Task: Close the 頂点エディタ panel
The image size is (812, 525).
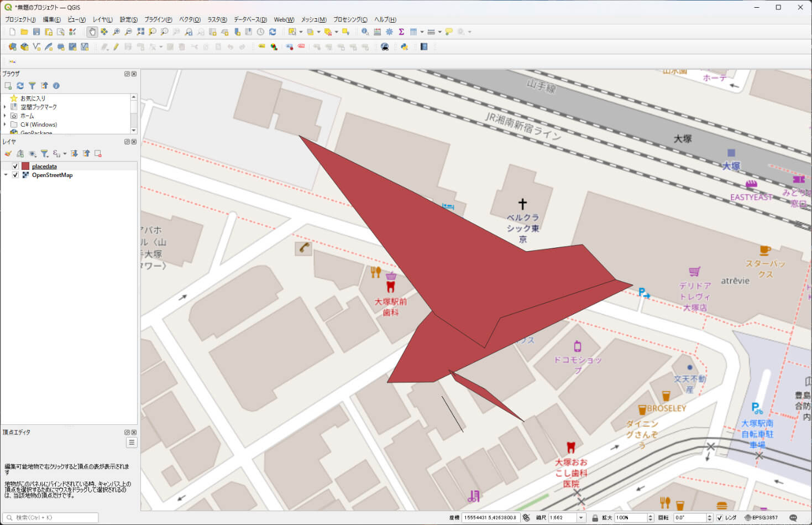Action: 134,433
